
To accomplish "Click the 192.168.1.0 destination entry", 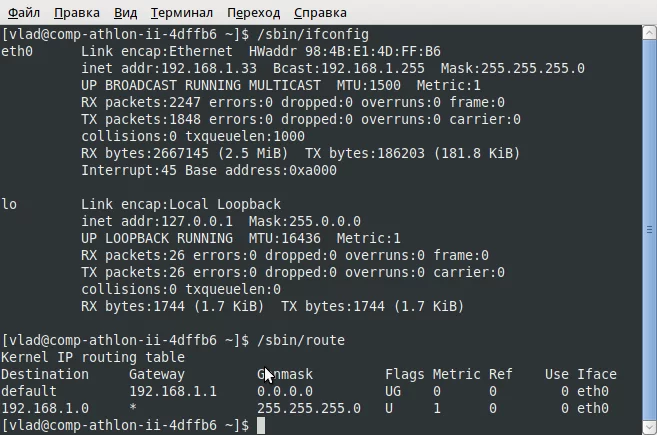I will tap(45, 409).
